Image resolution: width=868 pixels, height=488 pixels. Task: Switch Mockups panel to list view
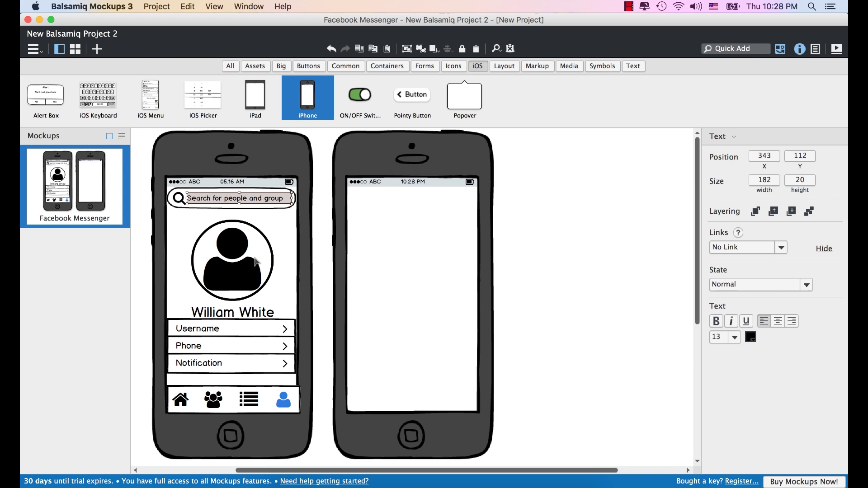tap(122, 136)
